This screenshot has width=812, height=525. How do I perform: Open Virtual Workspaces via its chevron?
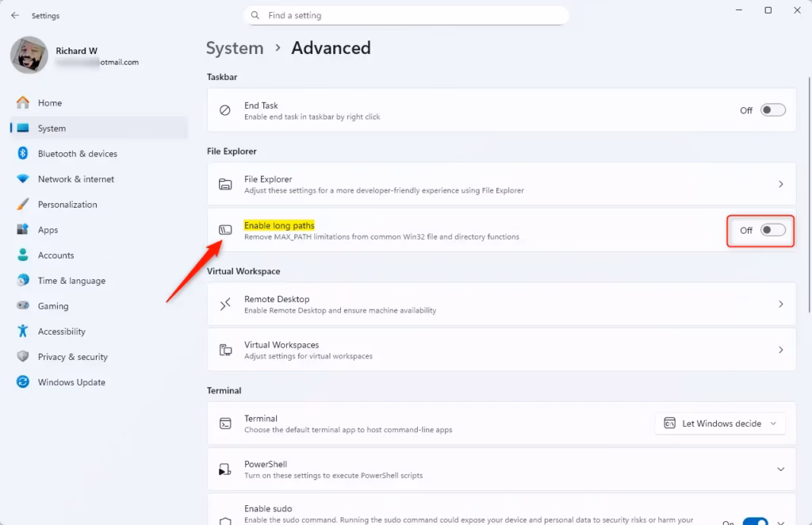point(780,350)
